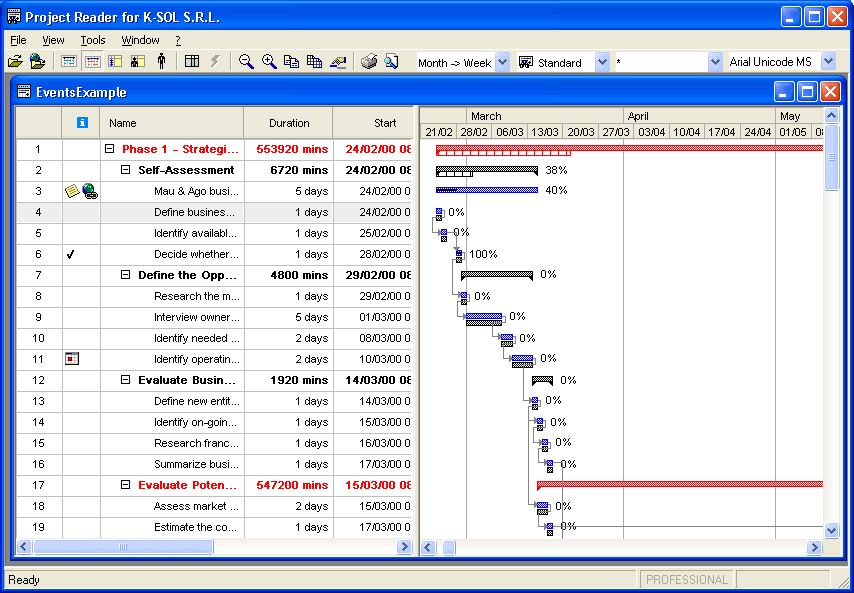Click the Name column header
This screenshot has height=593, width=854.
(x=172, y=123)
